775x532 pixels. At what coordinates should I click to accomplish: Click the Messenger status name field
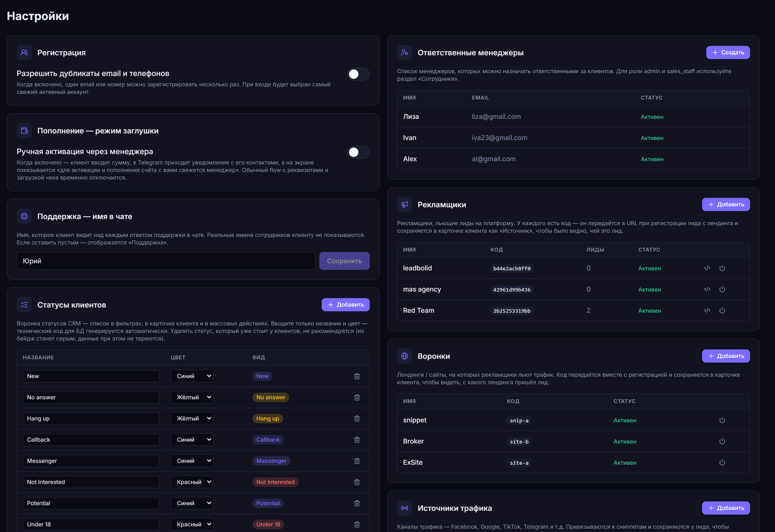pyautogui.click(x=91, y=461)
